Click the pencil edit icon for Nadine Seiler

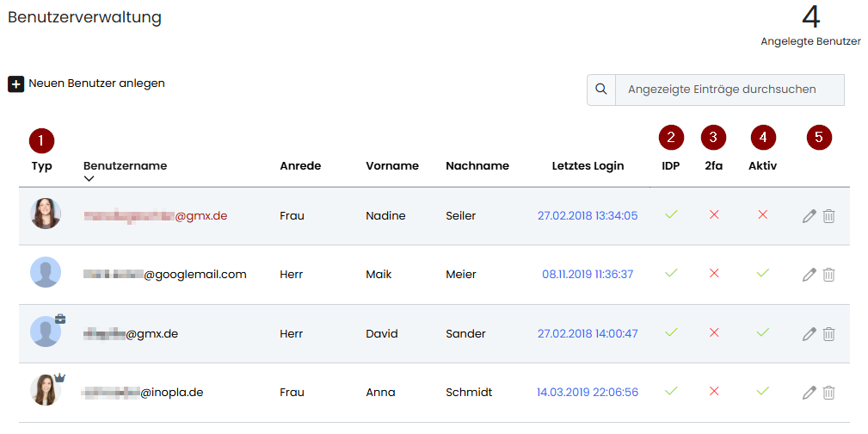pos(809,216)
